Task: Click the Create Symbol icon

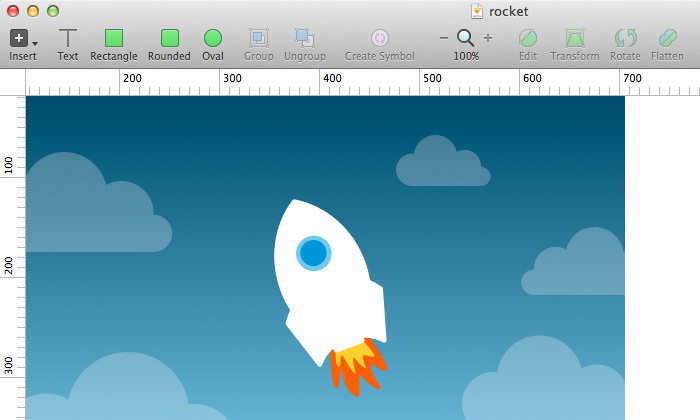Action: pos(379,39)
